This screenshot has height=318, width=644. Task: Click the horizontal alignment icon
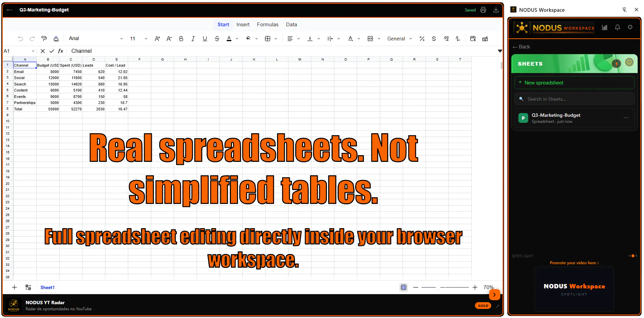tap(290, 39)
